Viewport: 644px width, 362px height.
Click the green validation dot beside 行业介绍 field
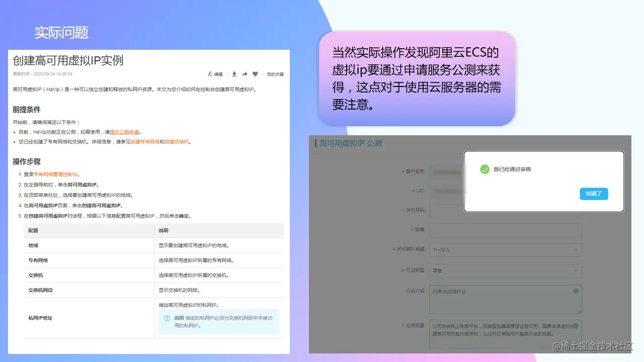[x=577, y=291]
